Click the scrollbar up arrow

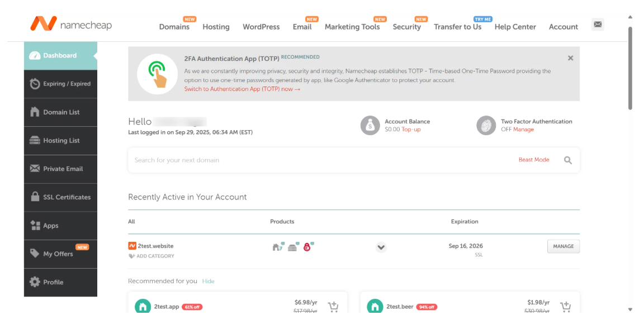pos(630,17)
